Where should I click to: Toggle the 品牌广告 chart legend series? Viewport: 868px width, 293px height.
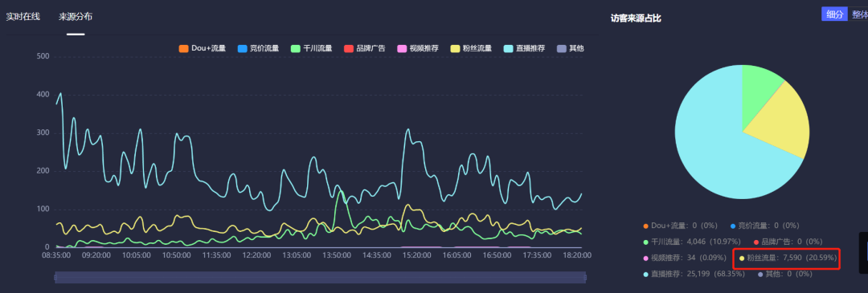tap(364, 49)
